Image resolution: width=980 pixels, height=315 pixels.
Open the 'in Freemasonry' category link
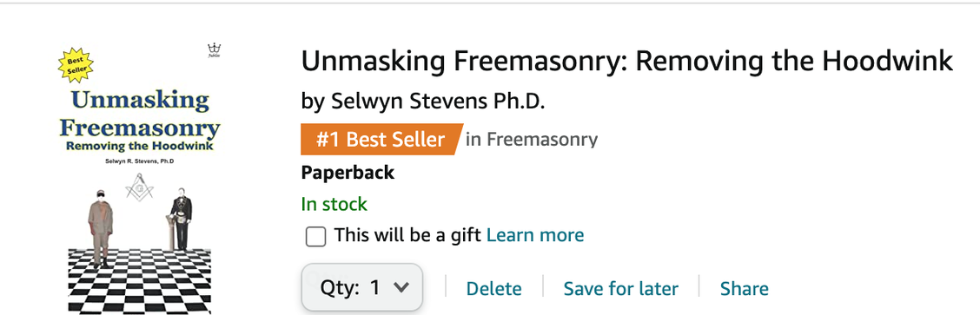point(531,139)
